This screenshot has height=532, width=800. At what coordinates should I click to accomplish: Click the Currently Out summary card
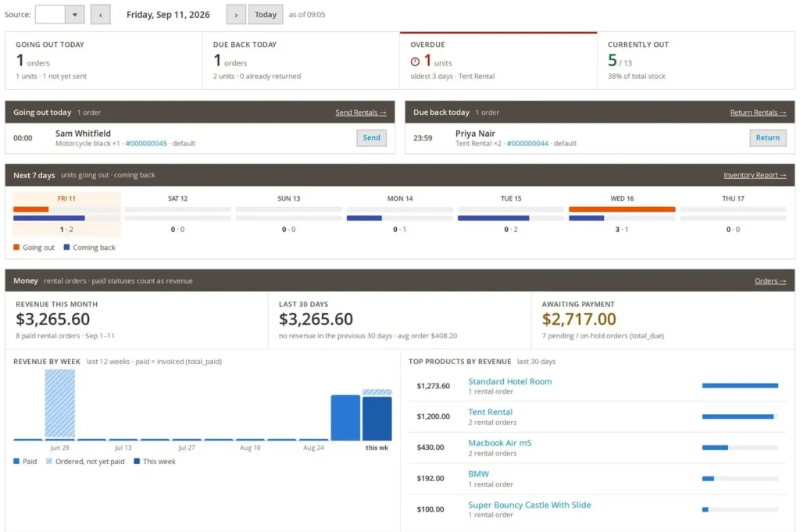[x=696, y=61]
